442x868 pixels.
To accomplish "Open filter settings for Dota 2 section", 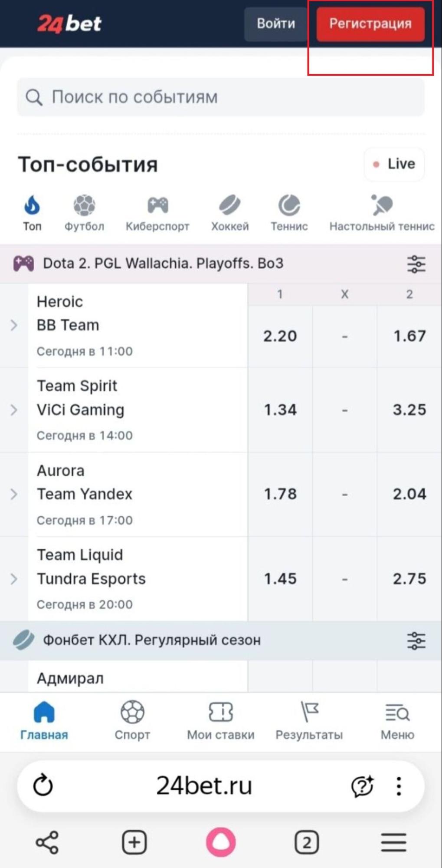I will (416, 264).
